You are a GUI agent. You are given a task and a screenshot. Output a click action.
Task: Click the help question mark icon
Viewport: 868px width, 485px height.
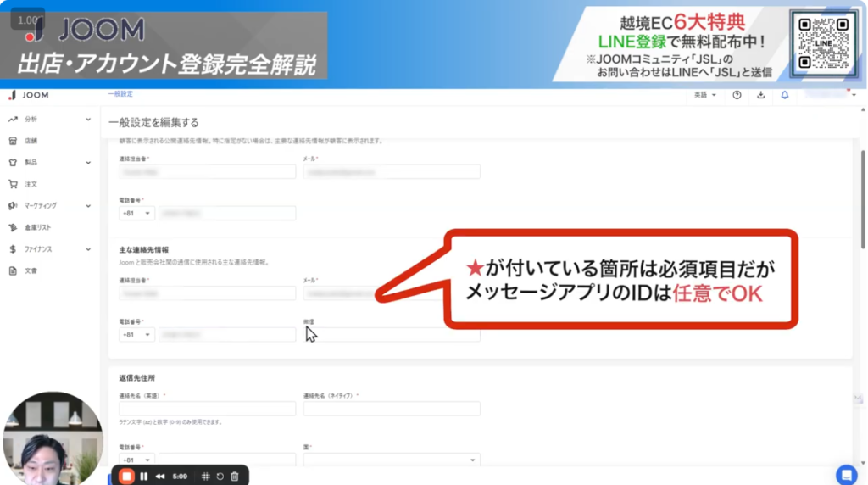coord(737,95)
